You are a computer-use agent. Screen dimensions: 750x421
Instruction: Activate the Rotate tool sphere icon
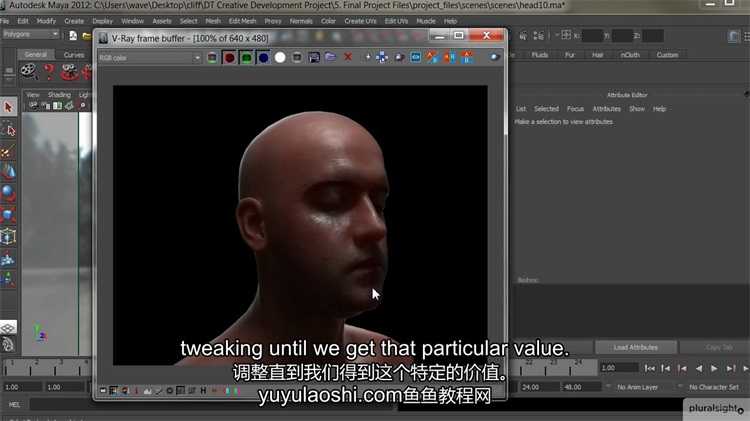pos(8,194)
